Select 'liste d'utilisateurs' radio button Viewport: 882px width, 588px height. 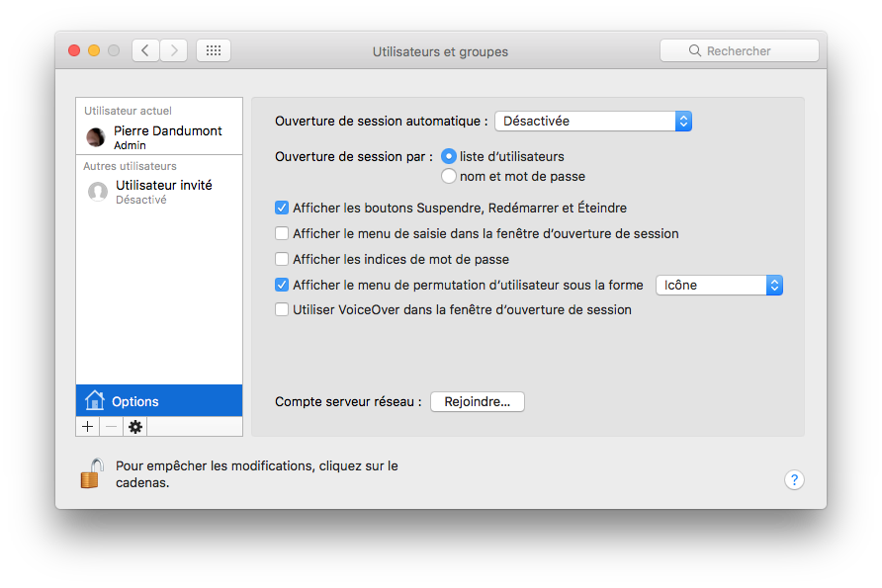(448, 156)
